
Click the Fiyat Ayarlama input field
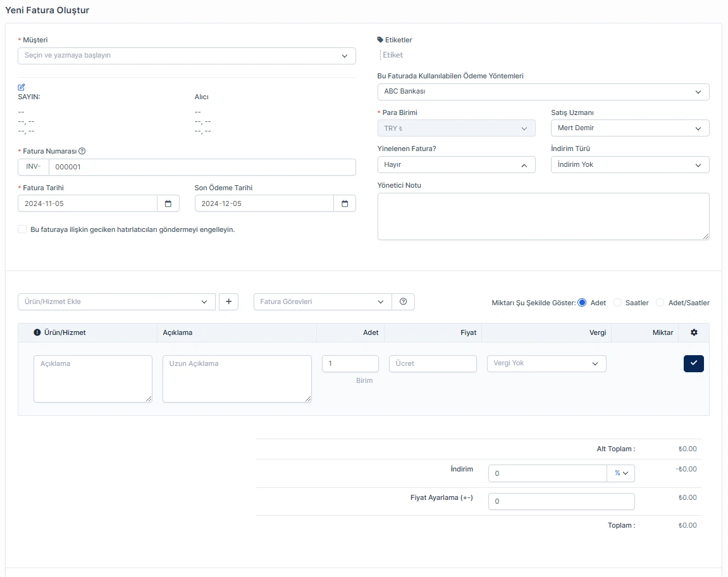coord(561,501)
